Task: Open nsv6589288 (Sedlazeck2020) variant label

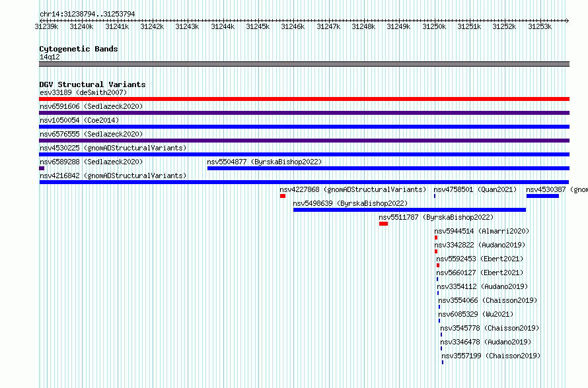Action: (91, 162)
